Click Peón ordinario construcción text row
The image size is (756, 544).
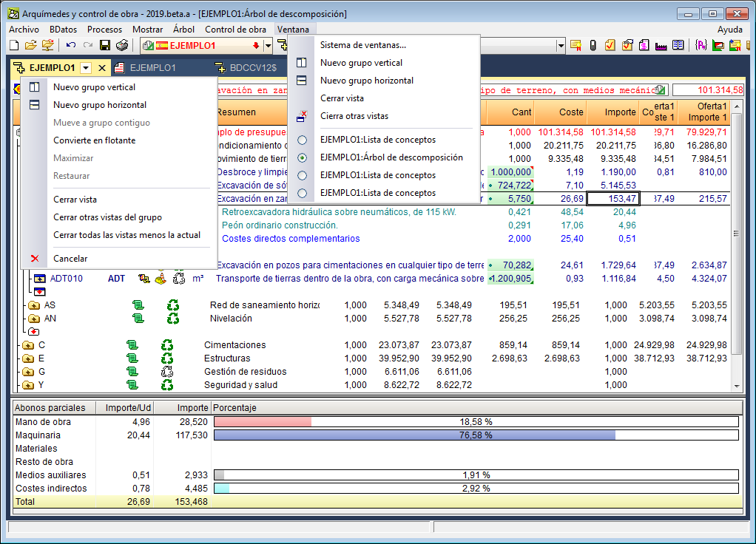tap(280, 225)
